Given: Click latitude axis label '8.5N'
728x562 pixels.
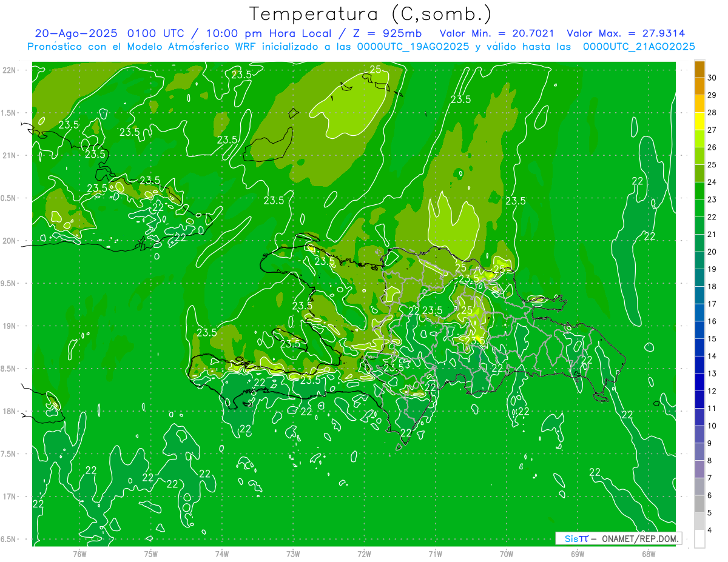Looking at the screenshot, I should pos(9,369).
